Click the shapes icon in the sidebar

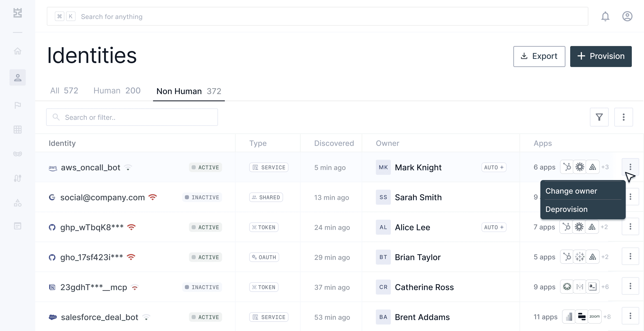tap(18, 203)
